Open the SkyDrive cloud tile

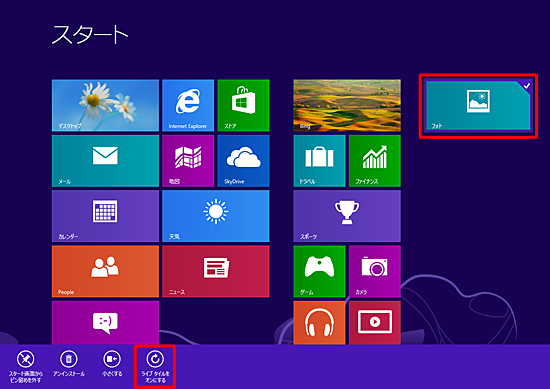point(243,161)
